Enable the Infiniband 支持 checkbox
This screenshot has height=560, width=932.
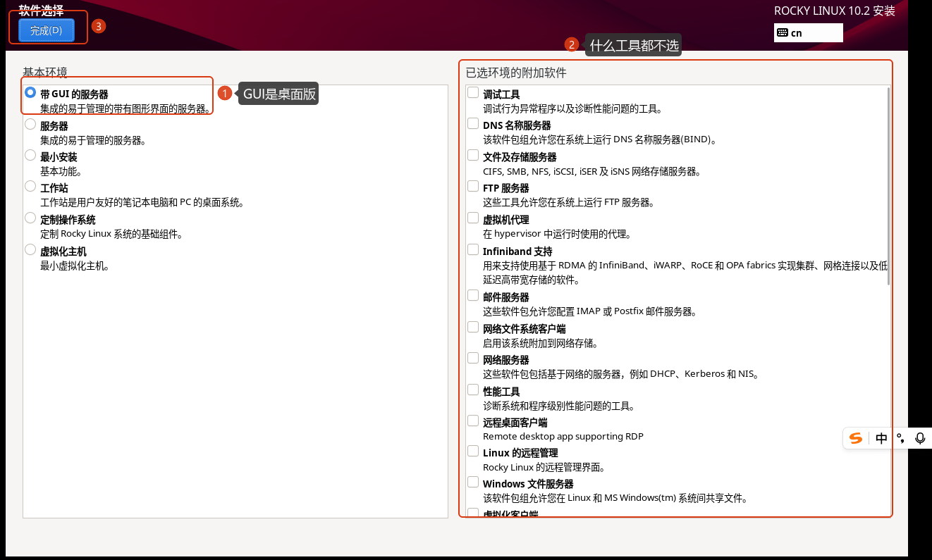point(473,249)
